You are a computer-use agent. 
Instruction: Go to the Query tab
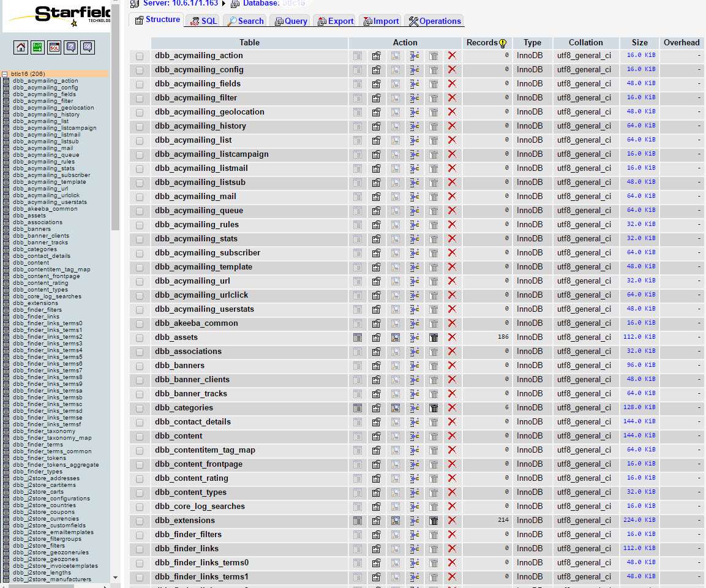tap(291, 21)
